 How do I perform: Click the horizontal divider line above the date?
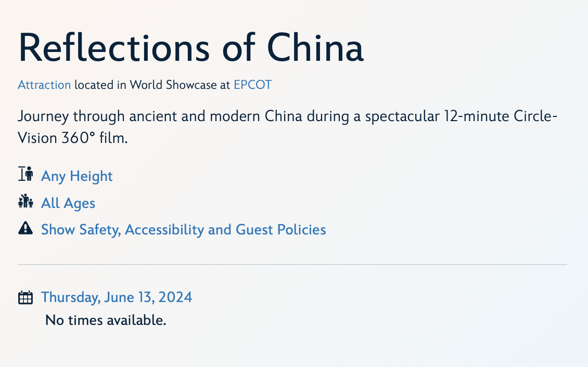click(292, 265)
